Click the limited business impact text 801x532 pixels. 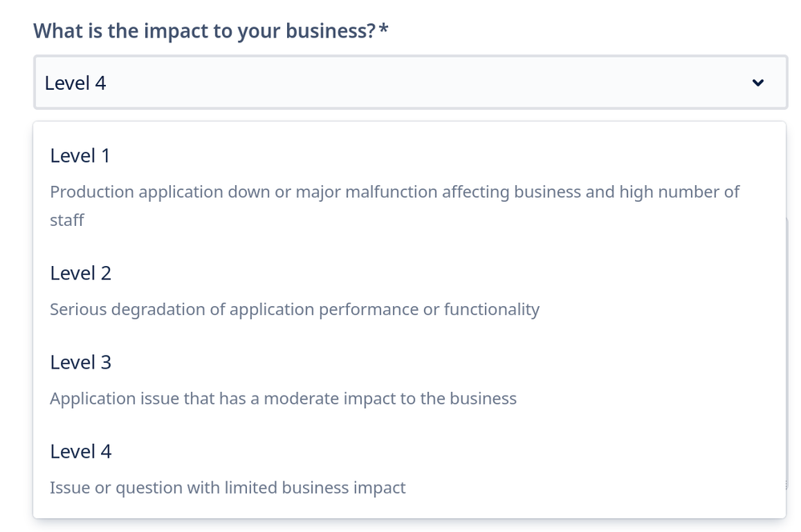point(228,487)
